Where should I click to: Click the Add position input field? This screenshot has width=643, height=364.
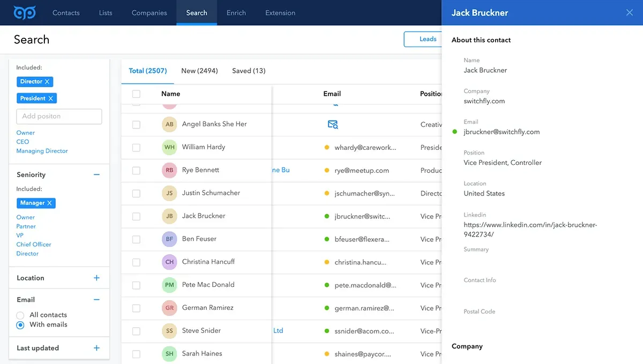pos(59,116)
